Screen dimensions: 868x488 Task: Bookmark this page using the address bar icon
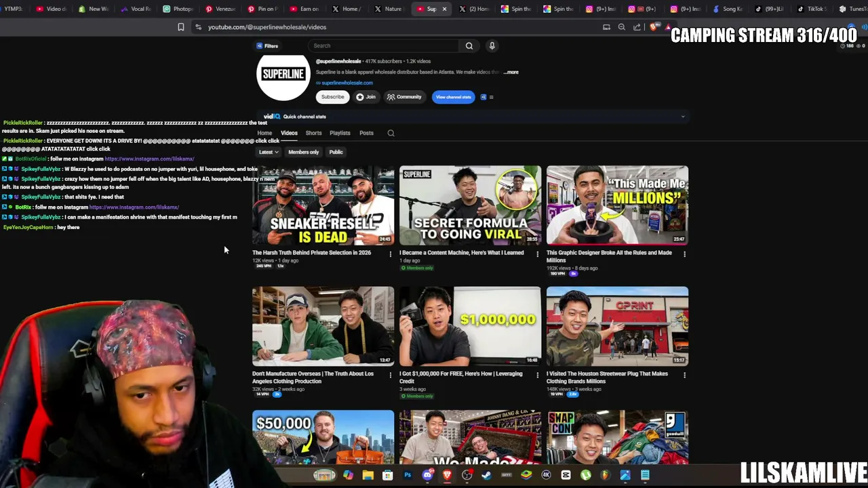pos(181,27)
